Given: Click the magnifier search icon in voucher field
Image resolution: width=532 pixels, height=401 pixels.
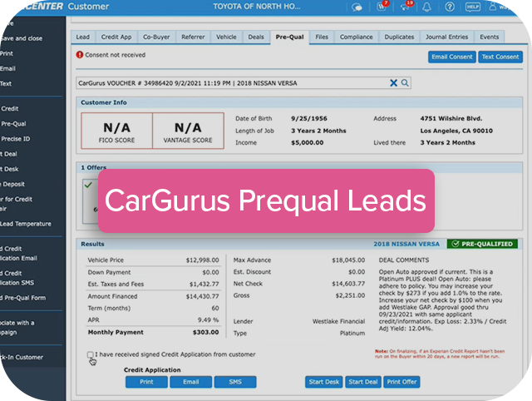Looking at the screenshot, I should click(405, 83).
